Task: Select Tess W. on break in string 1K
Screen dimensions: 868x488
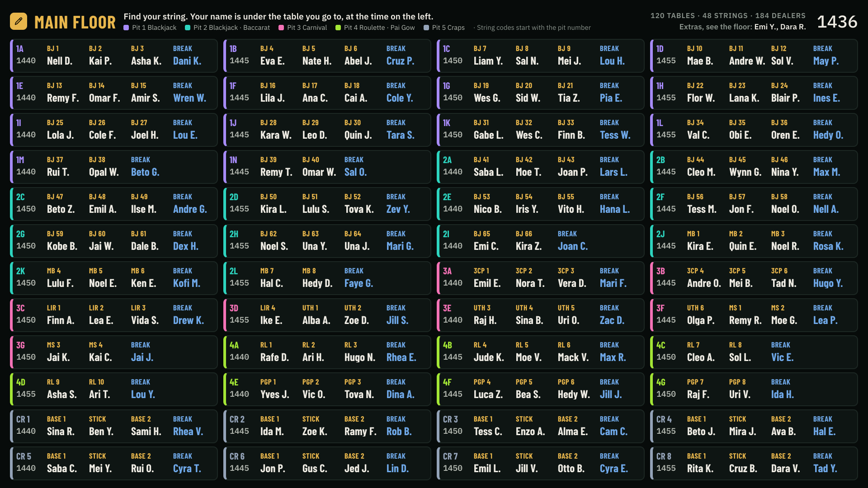Action: coord(615,135)
